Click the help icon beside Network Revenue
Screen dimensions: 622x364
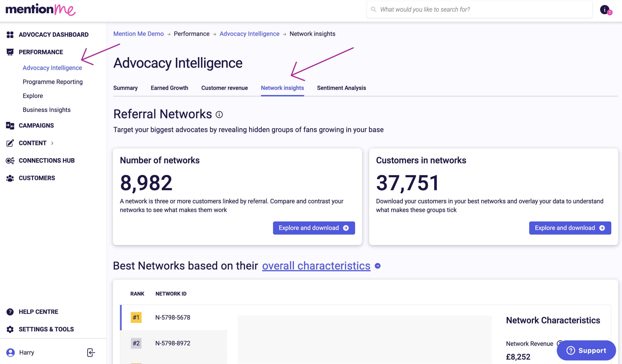pyautogui.click(x=560, y=343)
